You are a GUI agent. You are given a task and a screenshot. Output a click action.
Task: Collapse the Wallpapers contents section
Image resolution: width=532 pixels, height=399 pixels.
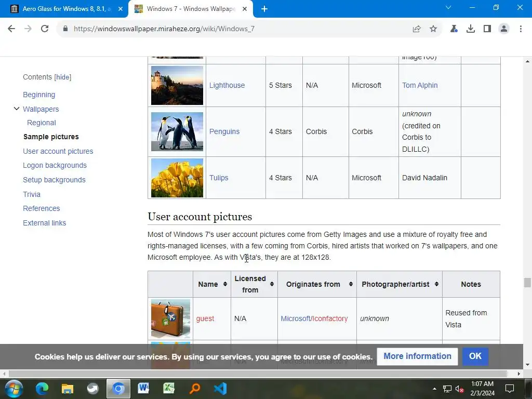[16, 109]
